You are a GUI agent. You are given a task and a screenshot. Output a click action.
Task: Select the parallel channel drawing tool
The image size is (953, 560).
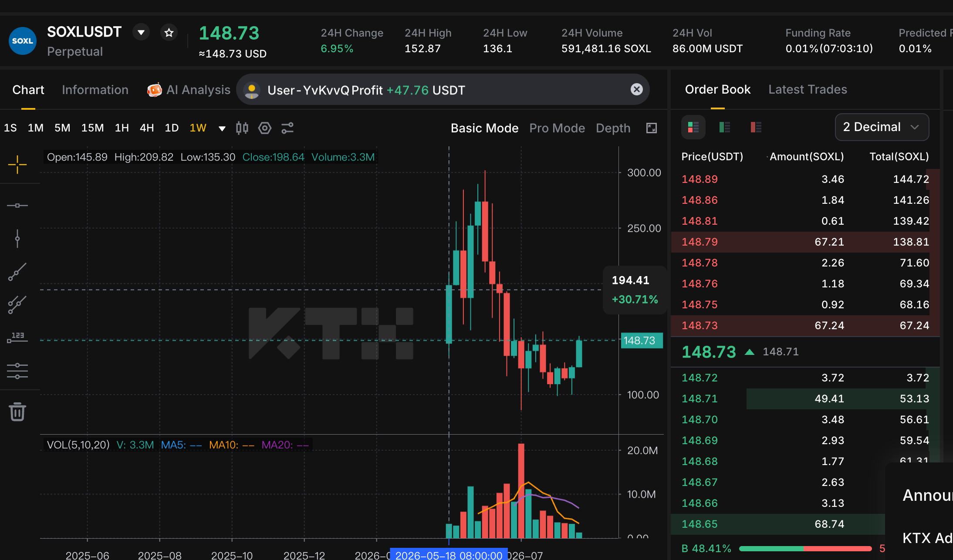coord(17,305)
